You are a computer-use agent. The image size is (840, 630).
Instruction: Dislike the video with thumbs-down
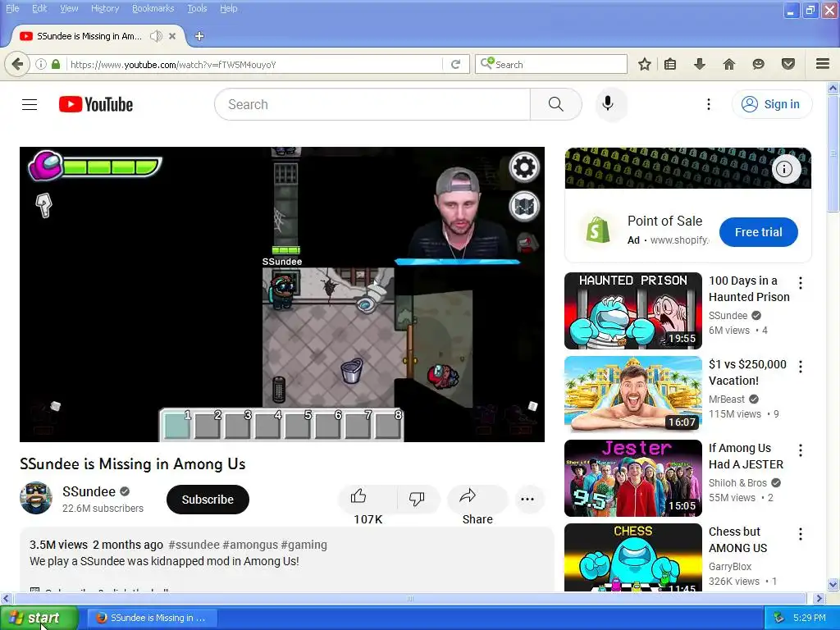[x=416, y=498]
